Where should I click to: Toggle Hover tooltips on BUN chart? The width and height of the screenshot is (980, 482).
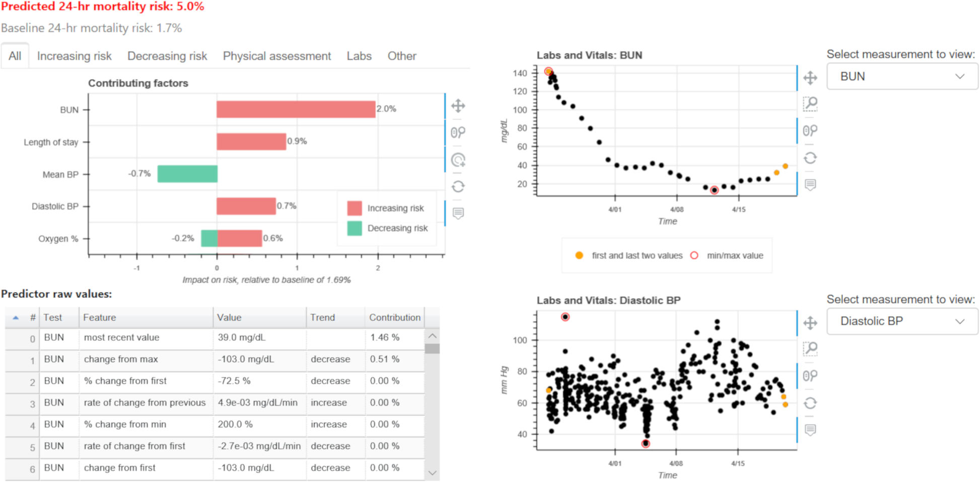(810, 185)
